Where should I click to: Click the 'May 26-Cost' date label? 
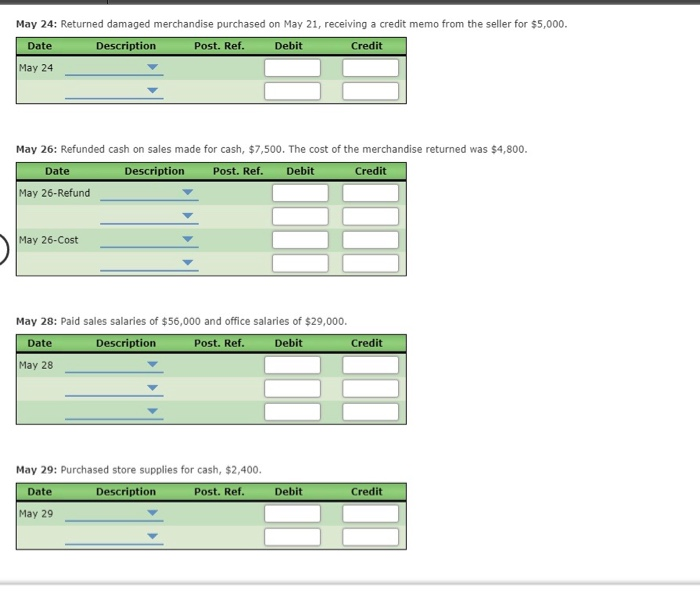point(48,240)
